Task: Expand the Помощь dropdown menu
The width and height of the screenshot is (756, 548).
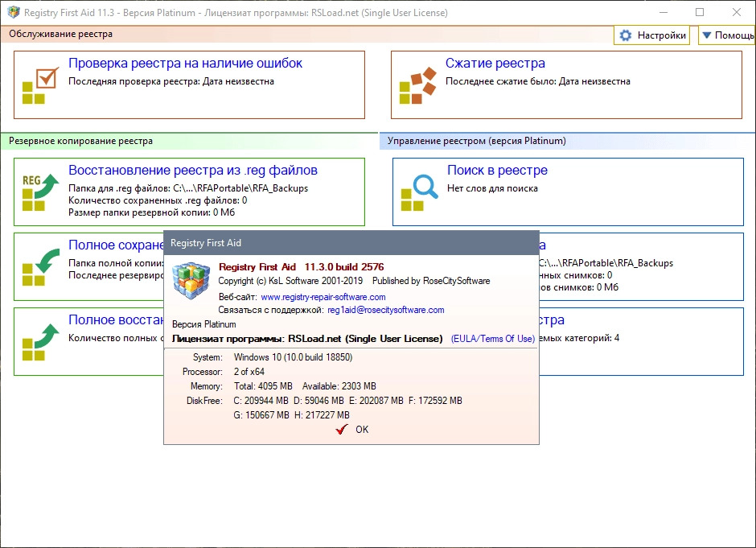Action: click(727, 35)
